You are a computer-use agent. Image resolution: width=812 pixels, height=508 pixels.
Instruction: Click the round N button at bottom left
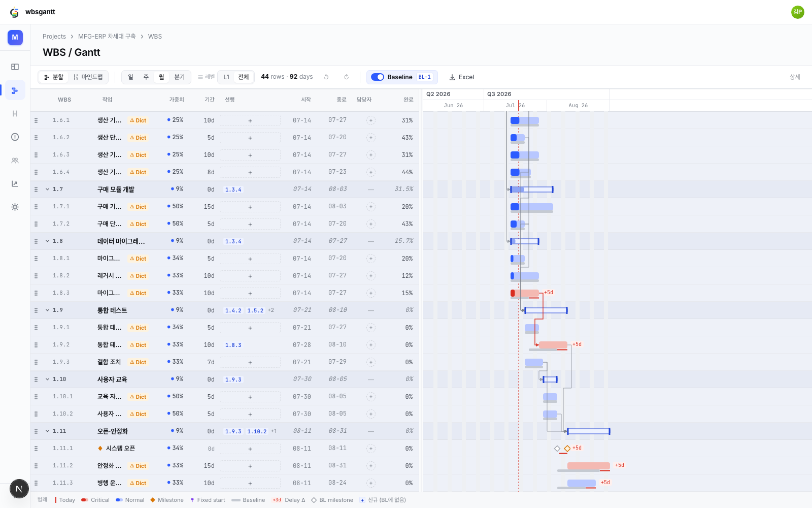[x=19, y=489]
